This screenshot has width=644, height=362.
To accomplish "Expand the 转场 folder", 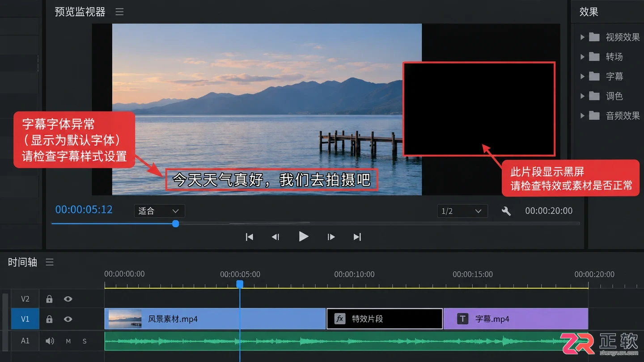I will 582,57.
